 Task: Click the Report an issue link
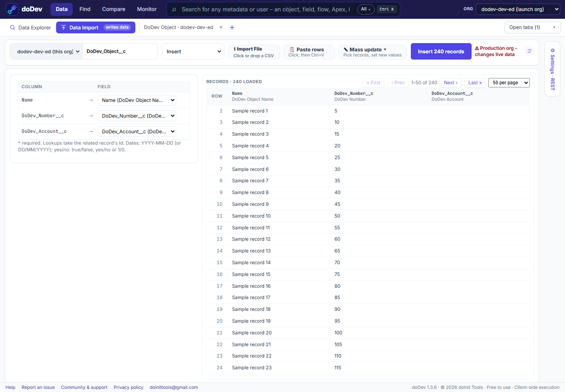point(38,387)
